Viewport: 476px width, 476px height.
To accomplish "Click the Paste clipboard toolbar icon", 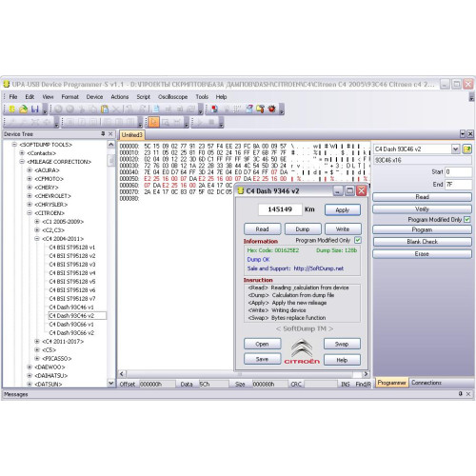I will pyautogui.click(x=105, y=109).
